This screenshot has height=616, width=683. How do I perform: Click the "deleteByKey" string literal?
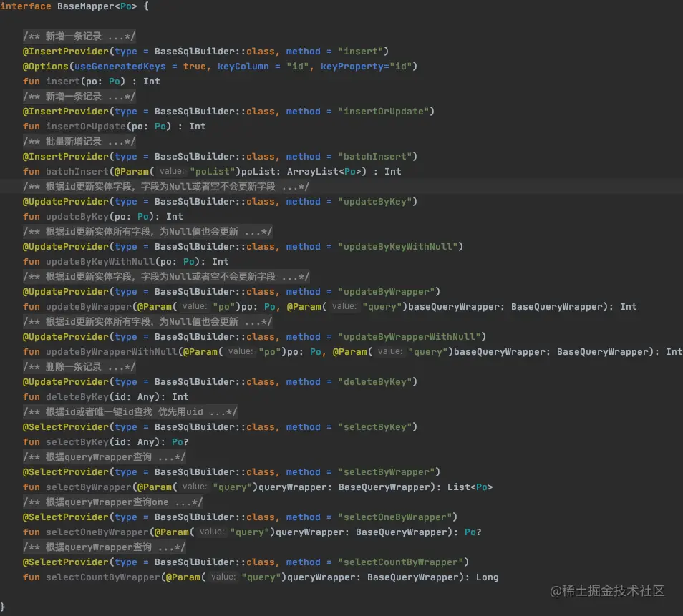point(375,382)
